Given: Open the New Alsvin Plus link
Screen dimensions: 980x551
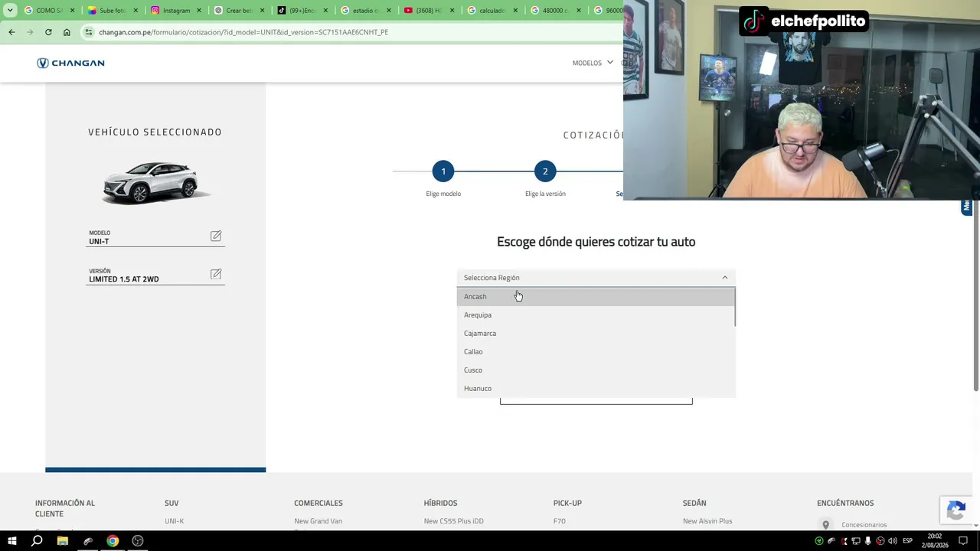Looking at the screenshot, I should (707, 521).
